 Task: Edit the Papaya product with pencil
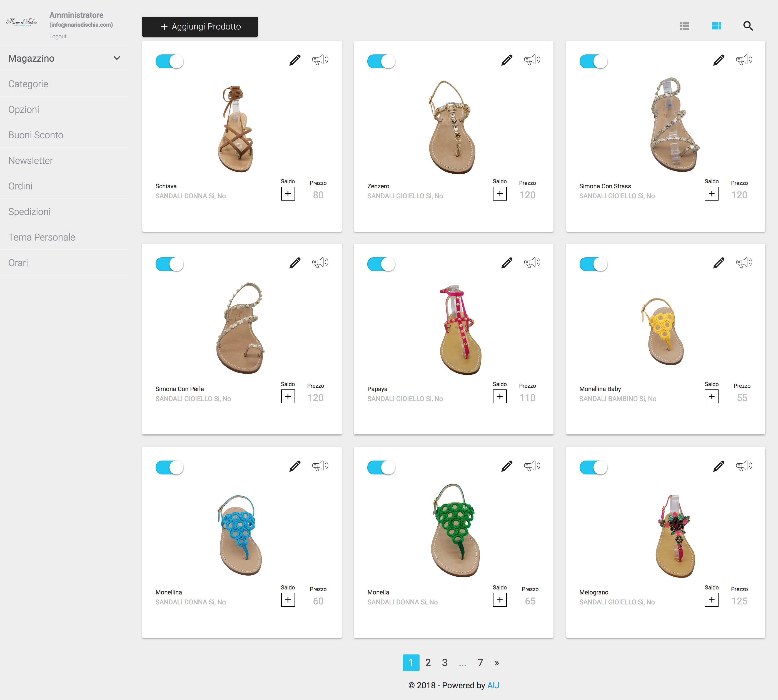507,263
